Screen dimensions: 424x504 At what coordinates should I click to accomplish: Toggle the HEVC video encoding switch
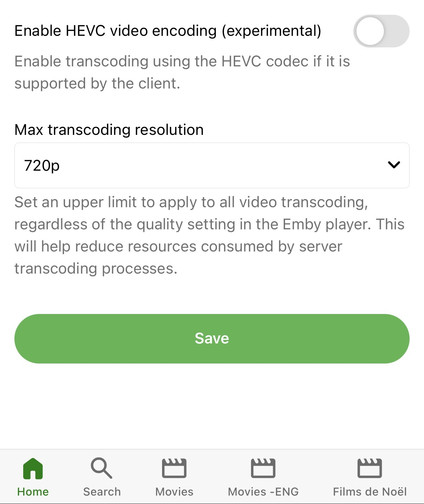[x=381, y=31]
